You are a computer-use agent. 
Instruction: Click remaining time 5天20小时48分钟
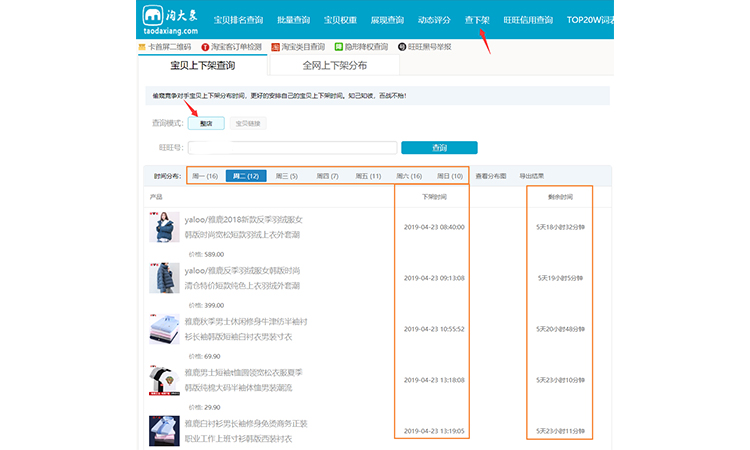[560, 329]
